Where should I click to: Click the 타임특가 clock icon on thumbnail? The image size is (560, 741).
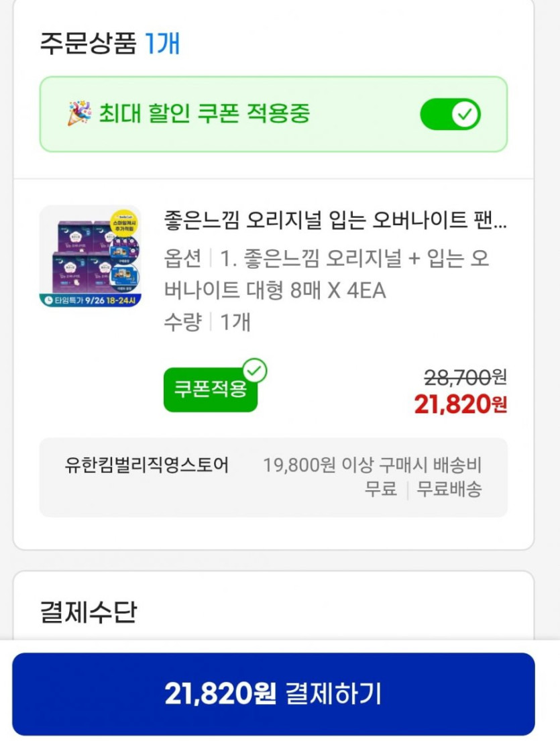pos(49,300)
